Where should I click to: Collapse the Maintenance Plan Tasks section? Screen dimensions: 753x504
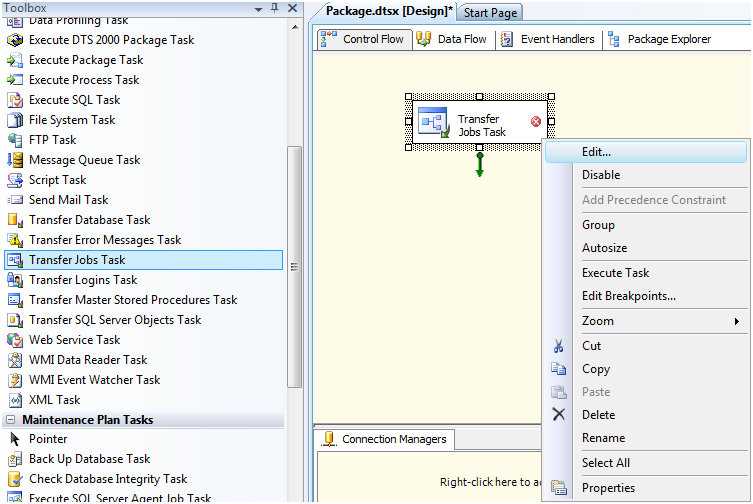(x=10, y=420)
